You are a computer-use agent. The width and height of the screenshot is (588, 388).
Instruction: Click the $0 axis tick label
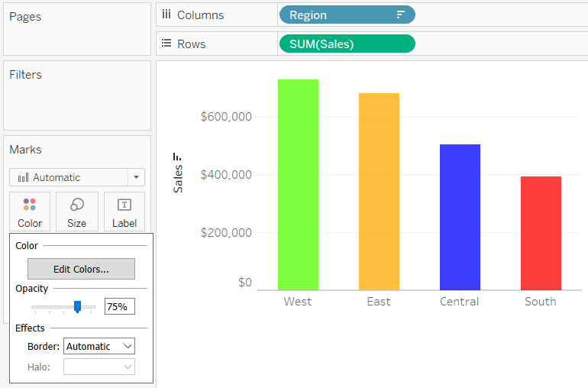click(245, 282)
